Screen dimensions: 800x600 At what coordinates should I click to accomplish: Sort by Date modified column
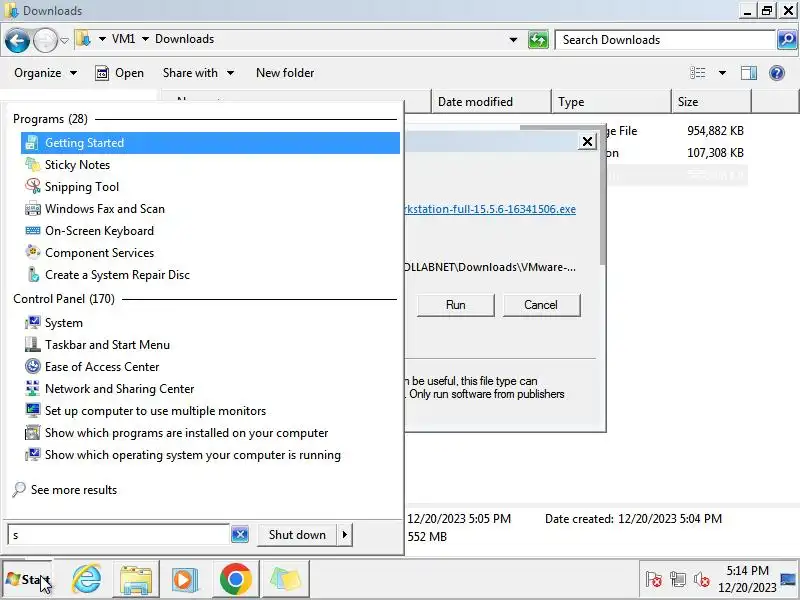(491, 102)
